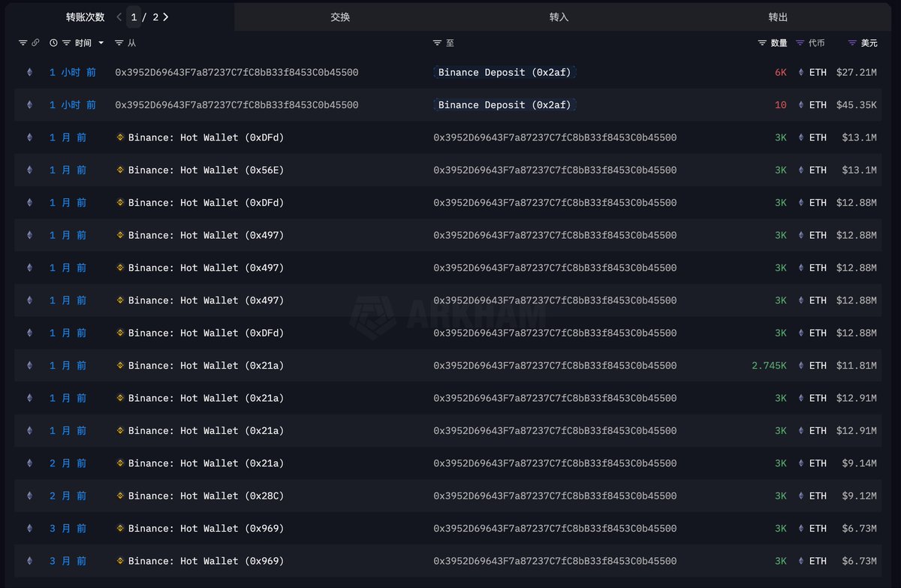901x588 pixels.
Task: Open the leftmost chain filter icon in header
Action: pyautogui.click(x=23, y=43)
